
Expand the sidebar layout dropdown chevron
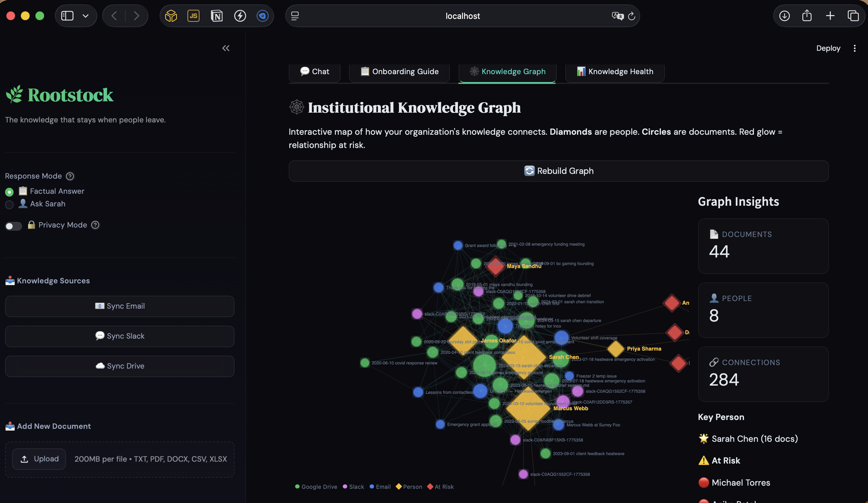86,16
